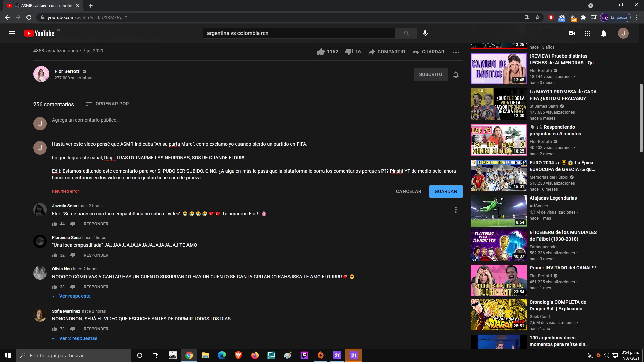644x362 pixels.
Task: Click the video dislike thumbs-down icon
Action: click(x=349, y=52)
